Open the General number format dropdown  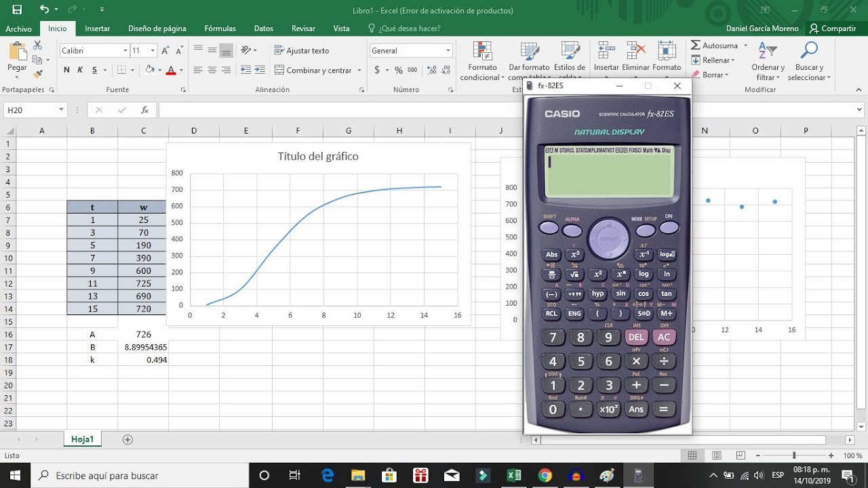coord(448,51)
